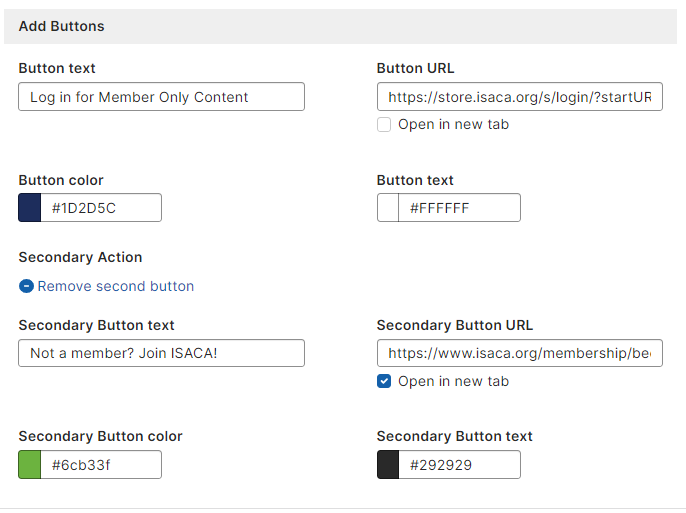This screenshot has height=513, width=686.
Task: Click the Add Buttons section header
Action: (62, 26)
